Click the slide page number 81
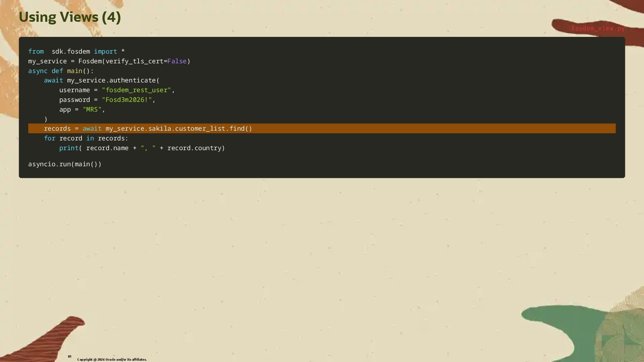644x362 pixels. (69, 356)
